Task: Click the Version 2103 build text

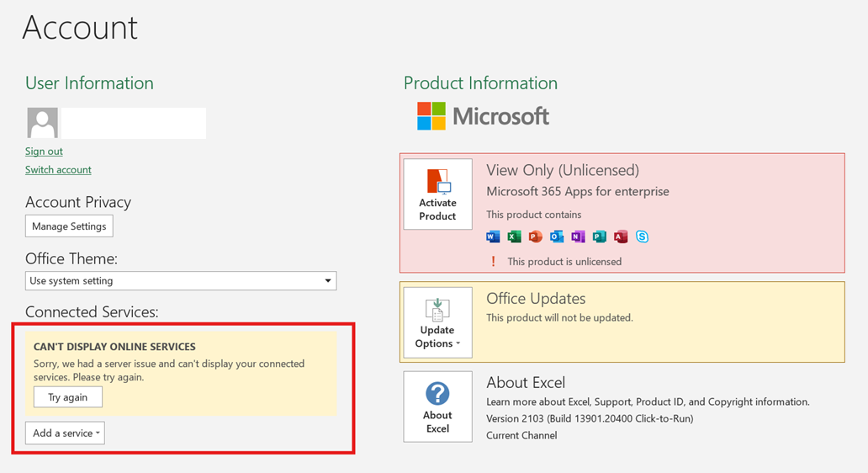Action: (590, 419)
